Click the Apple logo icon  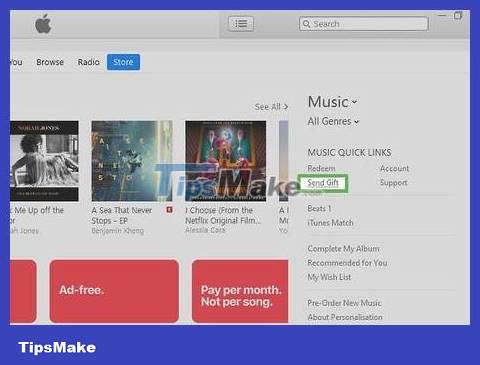pyautogui.click(x=43, y=24)
